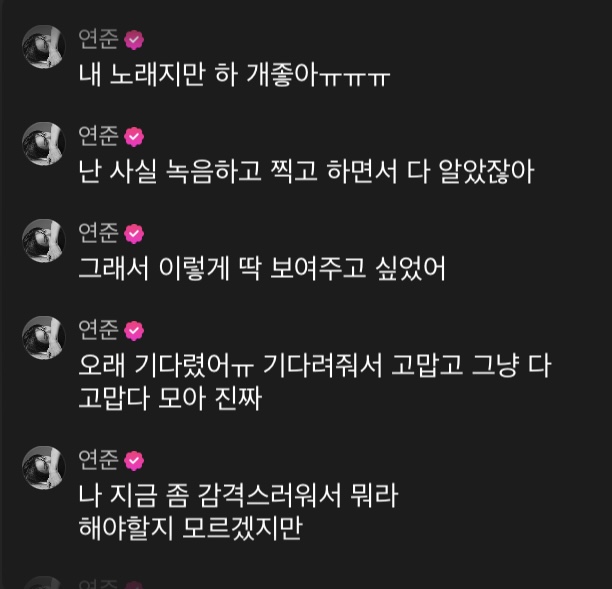The image size is (612, 589).
Task: Open 연준 username above '그래서 이렇게 딱'
Action: 98,233
